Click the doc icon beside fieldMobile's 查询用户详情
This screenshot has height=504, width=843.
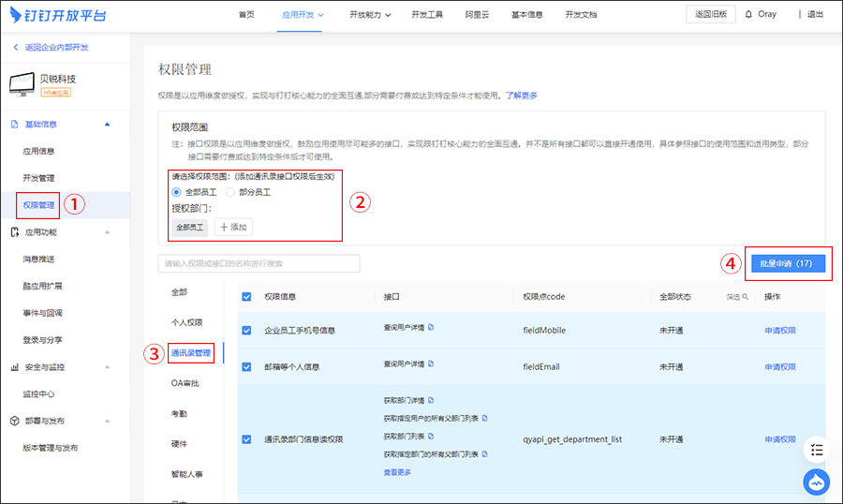coord(431,327)
